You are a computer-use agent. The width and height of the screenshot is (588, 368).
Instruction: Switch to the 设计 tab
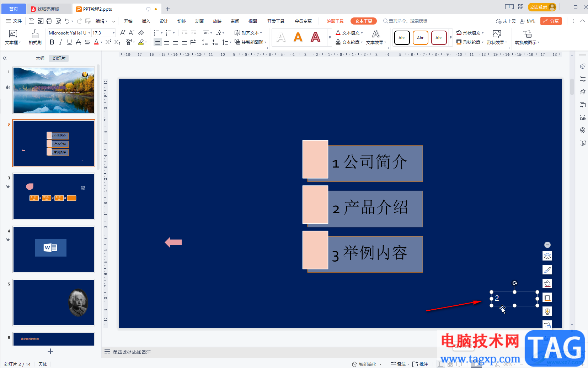point(164,21)
